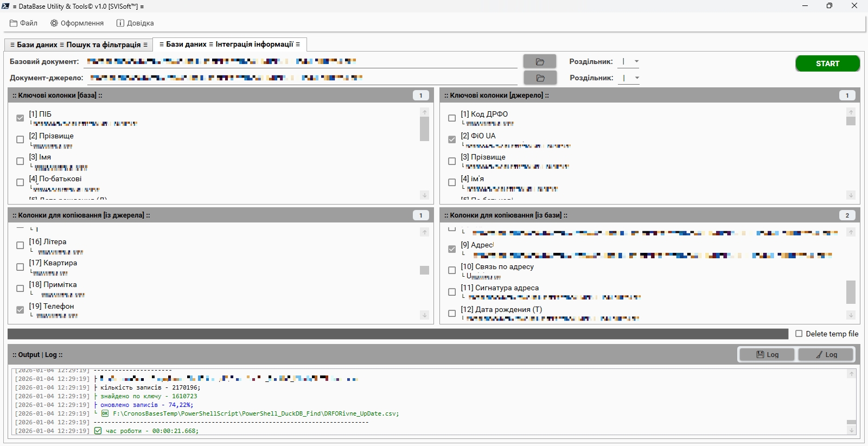
Task: Click the scrollbar thumb in Ключові колонки [база]
Action: click(x=425, y=129)
